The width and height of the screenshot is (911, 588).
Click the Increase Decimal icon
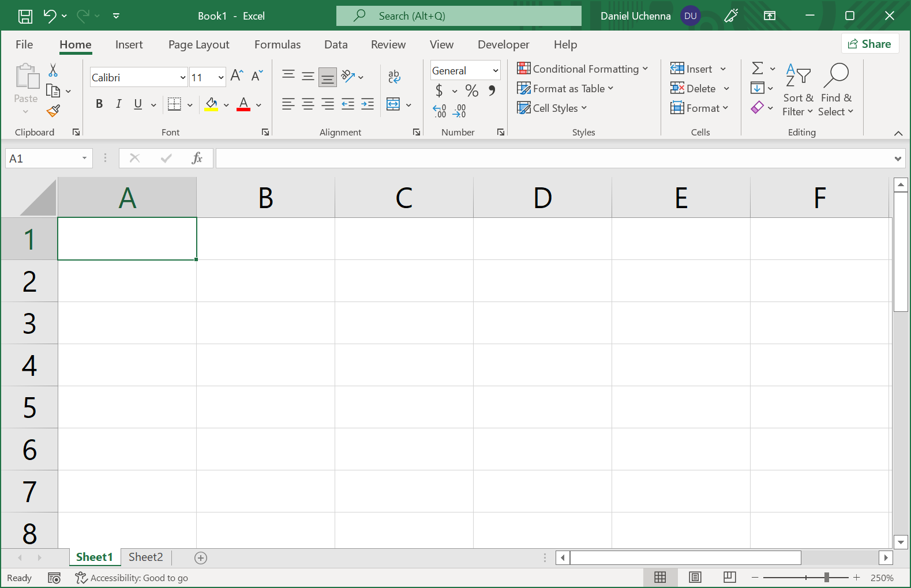click(x=440, y=111)
